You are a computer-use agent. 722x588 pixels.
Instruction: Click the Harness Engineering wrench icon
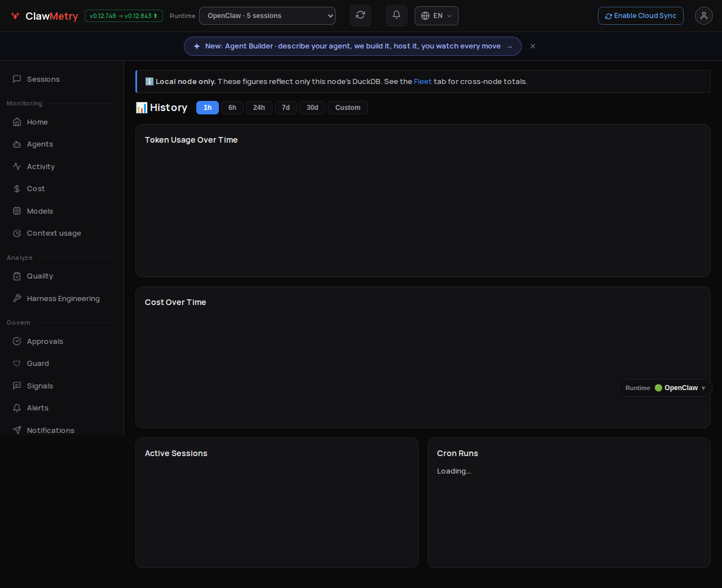click(17, 299)
